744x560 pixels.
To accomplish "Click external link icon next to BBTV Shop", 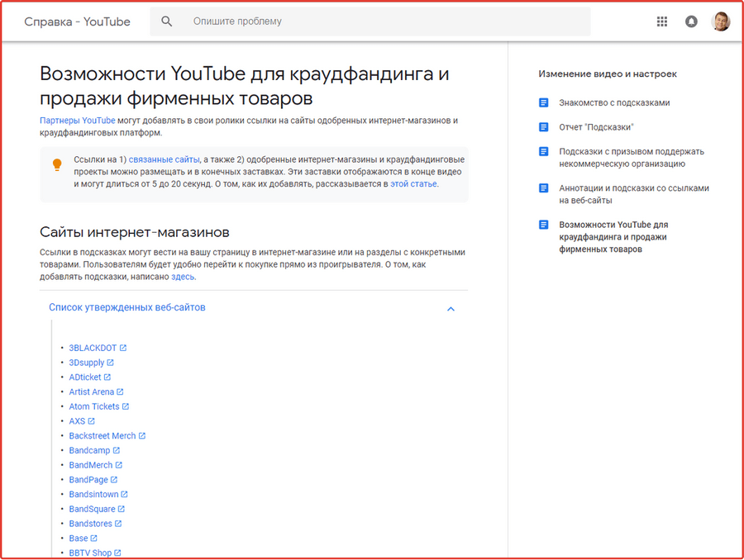I will pos(117,553).
